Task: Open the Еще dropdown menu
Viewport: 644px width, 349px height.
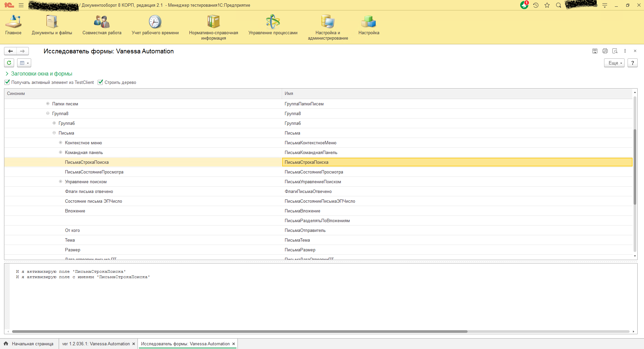Action: click(x=614, y=63)
